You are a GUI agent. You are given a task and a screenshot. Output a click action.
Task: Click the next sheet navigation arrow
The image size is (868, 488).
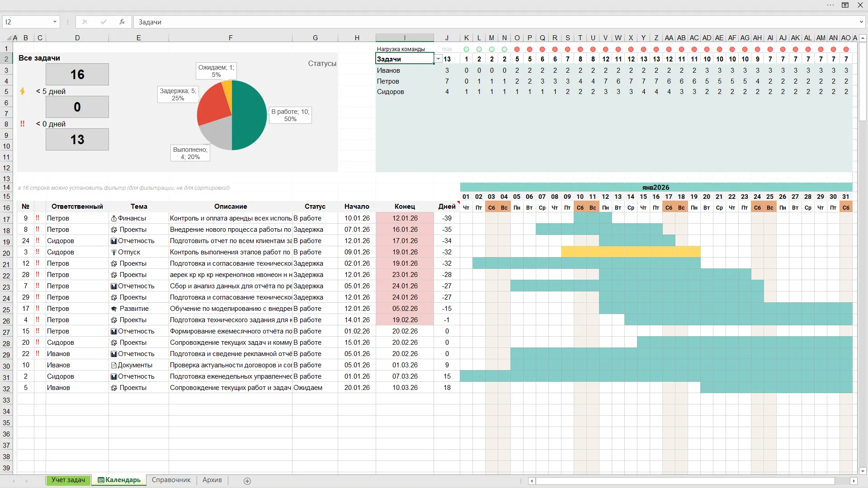[x=26, y=481]
